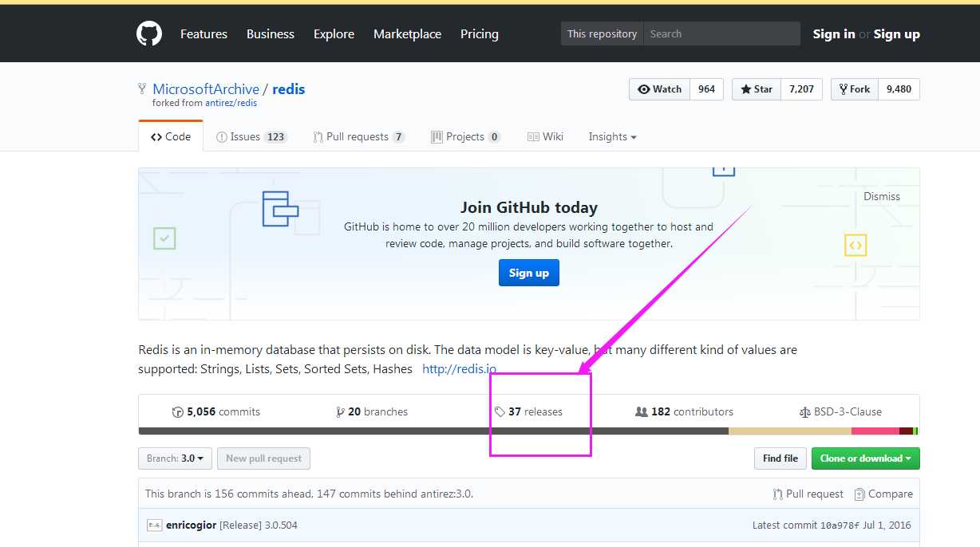Click the Issues count badge 123
This screenshot has height=547, width=980.
pyautogui.click(x=275, y=137)
